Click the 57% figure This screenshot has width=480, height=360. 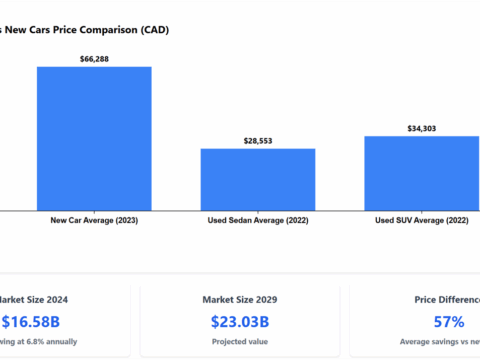[449, 322]
